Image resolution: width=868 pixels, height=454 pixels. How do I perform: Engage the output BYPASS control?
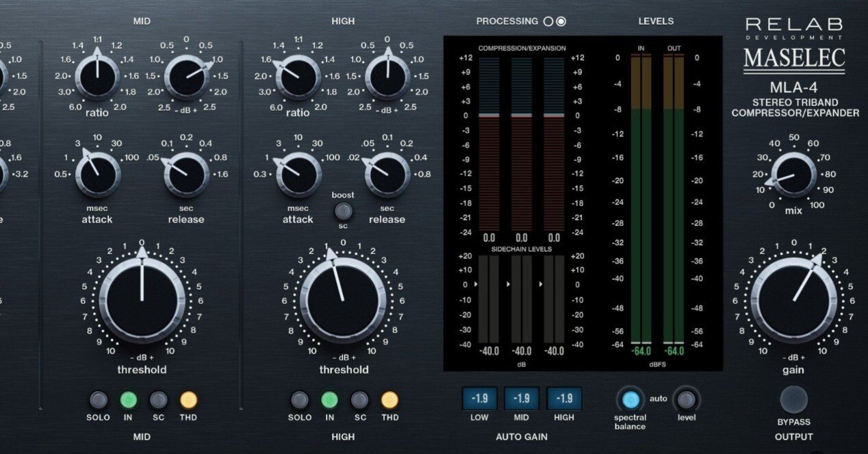point(793,399)
